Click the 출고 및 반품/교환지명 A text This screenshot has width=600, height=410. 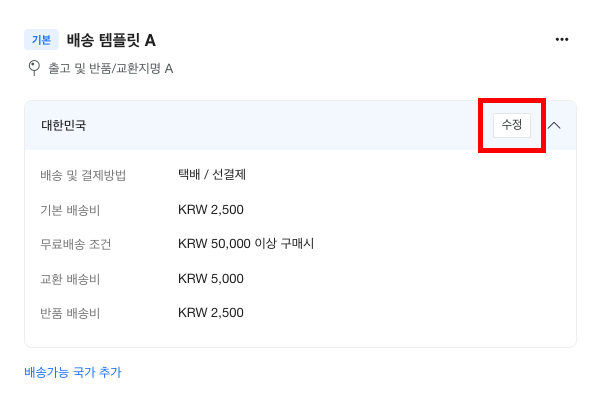click(x=110, y=68)
